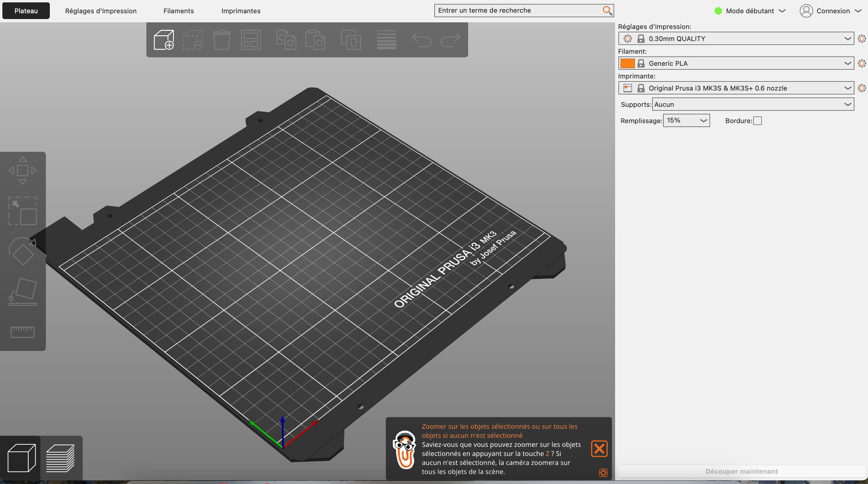This screenshot has height=484, width=868.
Task: Expand the Mode débutant chevron
Action: 782,11
